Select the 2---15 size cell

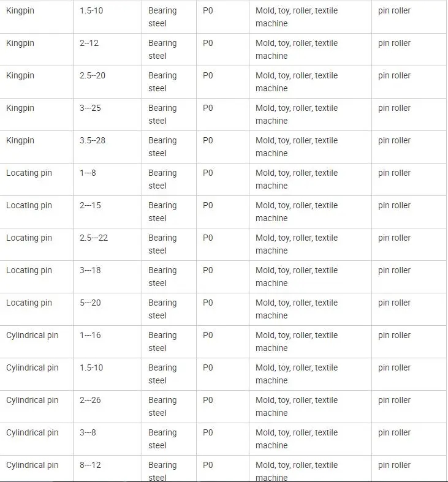pyautogui.click(x=91, y=206)
